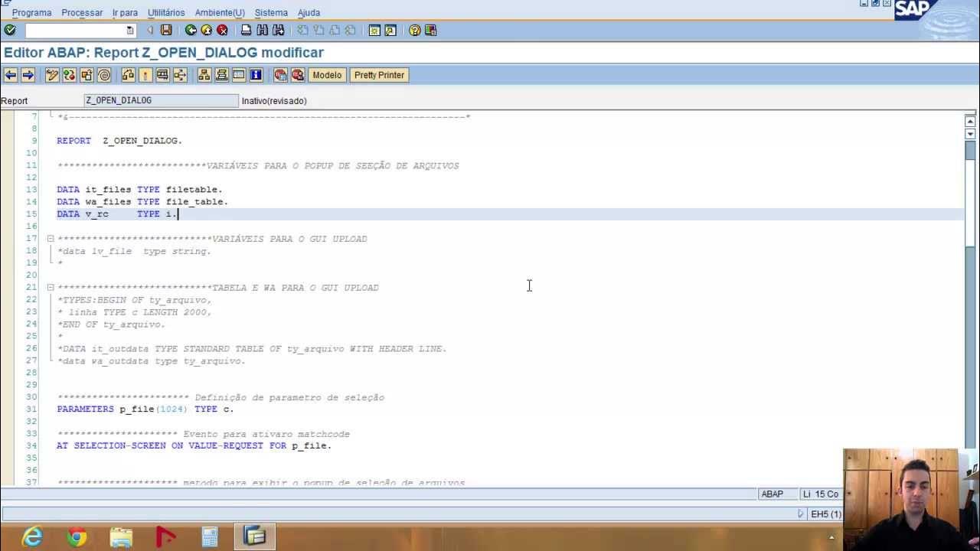
Task: Click the Create New Session icon
Action: coord(374,30)
